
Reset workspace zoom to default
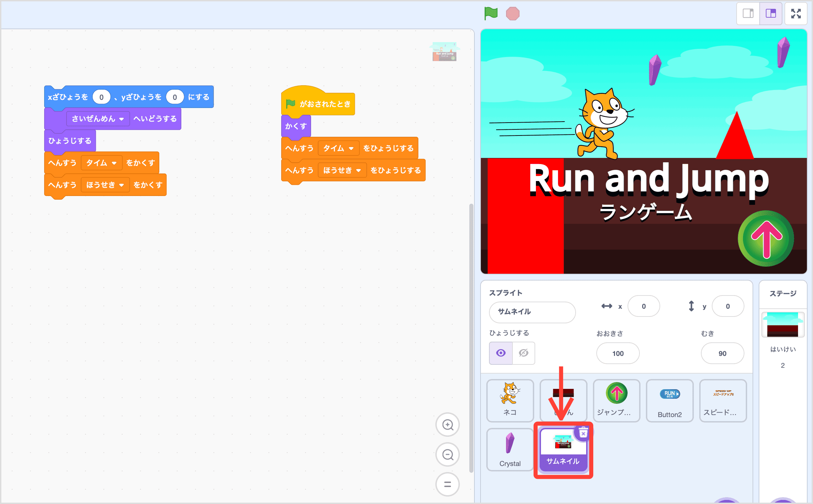[448, 484]
